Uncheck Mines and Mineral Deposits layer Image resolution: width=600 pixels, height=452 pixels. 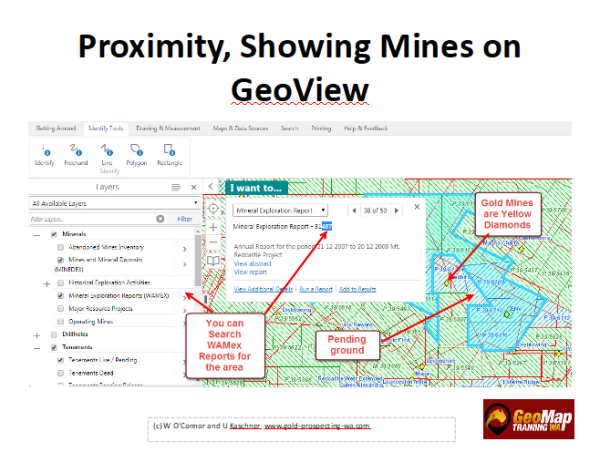click(x=60, y=260)
